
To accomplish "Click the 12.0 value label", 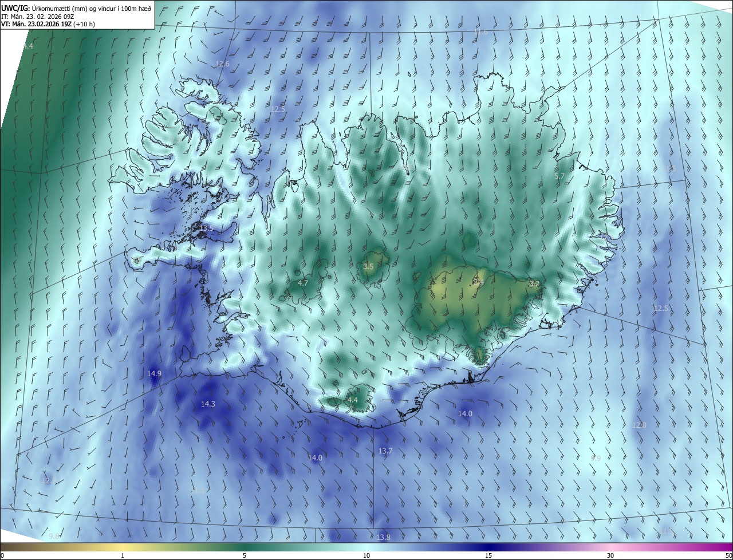I will [639, 425].
